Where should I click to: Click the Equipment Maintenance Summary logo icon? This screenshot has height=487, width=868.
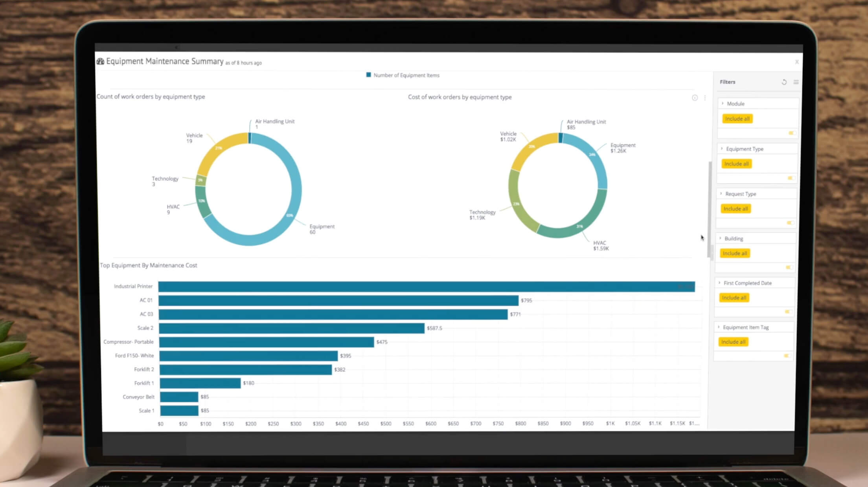(x=100, y=61)
